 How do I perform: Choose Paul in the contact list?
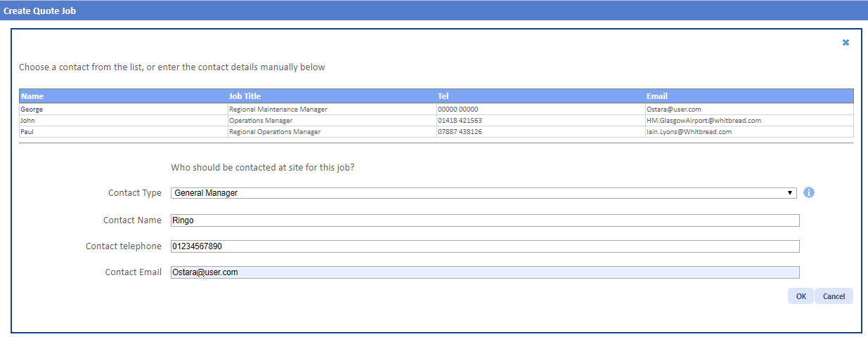(x=436, y=132)
